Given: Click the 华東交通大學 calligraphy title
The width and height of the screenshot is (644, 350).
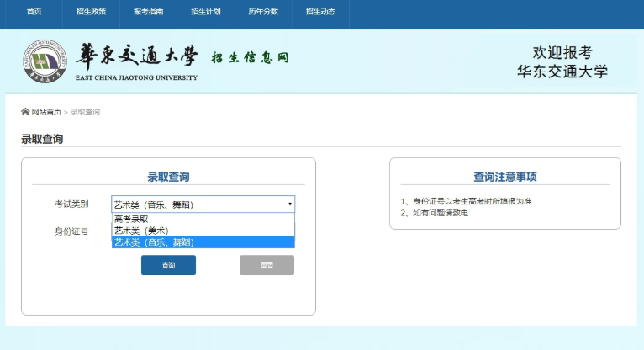Looking at the screenshot, I should (137, 56).
